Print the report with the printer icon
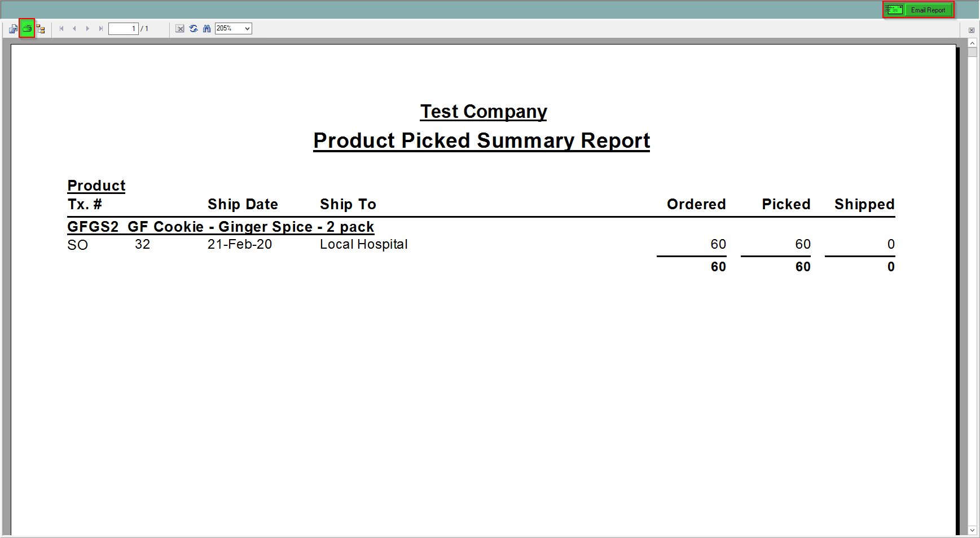The height and width of the screenshot is (538, 980). (27, 28)
